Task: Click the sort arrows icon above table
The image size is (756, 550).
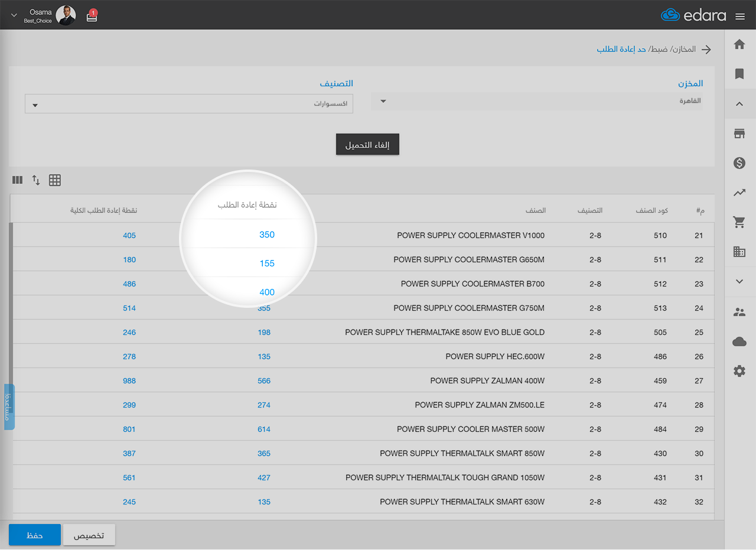Action: tap(36, 180)
